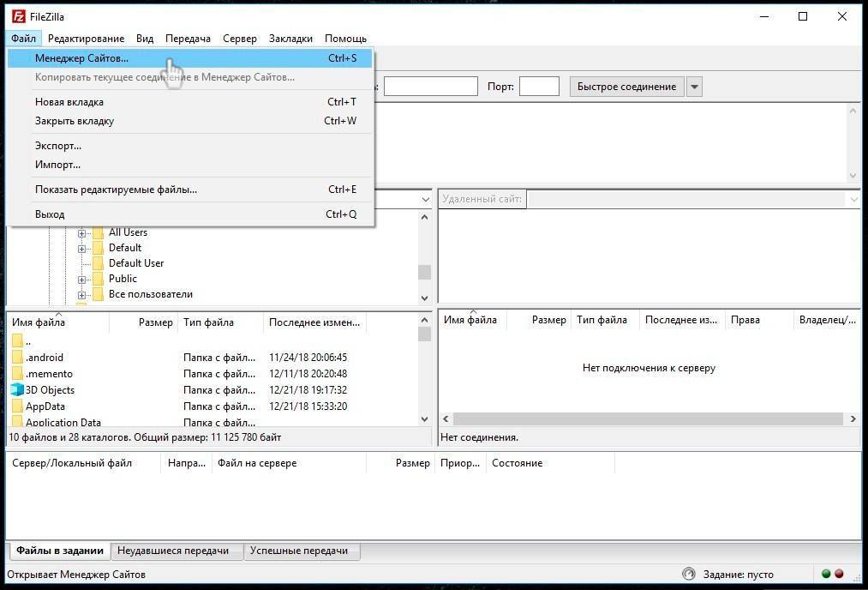Expand the Default folder tree node
Viewport: 868px width, 590px height.
tap(82, 249)
